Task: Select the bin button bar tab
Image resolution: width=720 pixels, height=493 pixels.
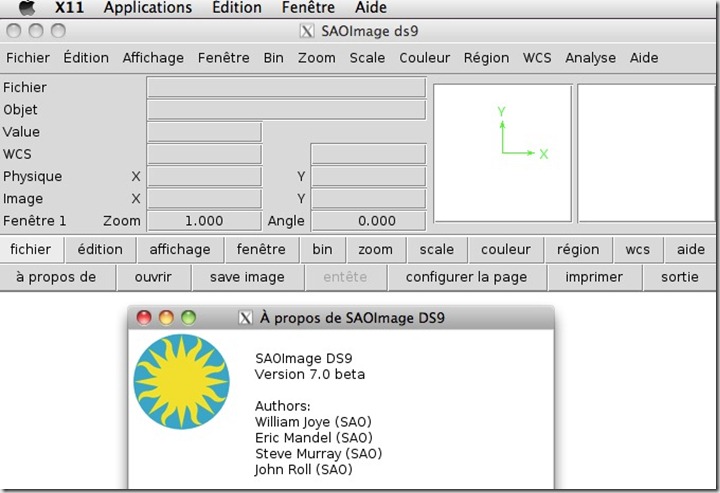Action: pyautogui.click(x=323, y=249)
